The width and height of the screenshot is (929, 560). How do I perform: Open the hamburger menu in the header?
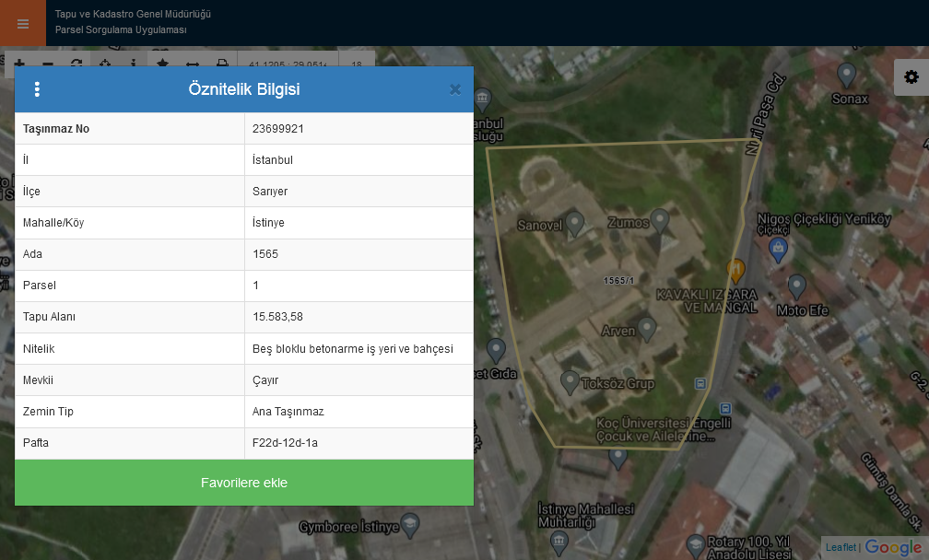pos(23,23)
